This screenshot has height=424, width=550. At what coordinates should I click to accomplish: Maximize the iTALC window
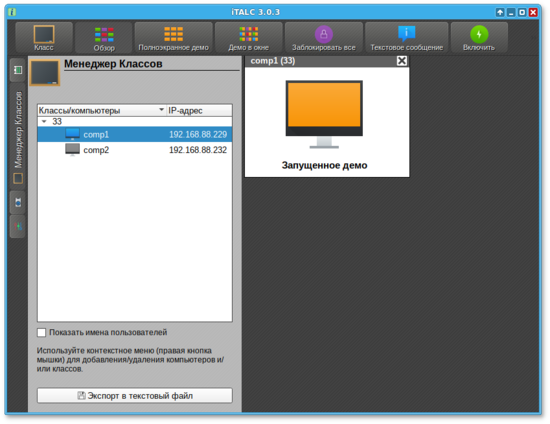[522, 13]
